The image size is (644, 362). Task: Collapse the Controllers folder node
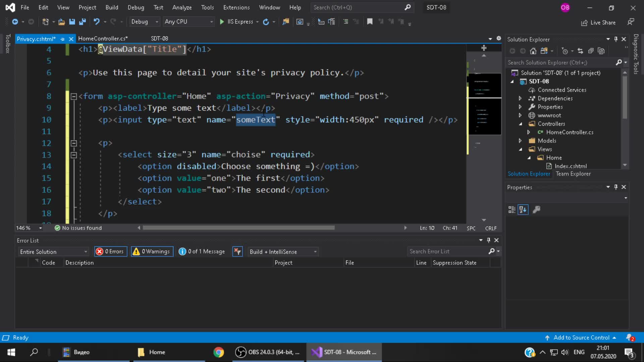point(520,124)
